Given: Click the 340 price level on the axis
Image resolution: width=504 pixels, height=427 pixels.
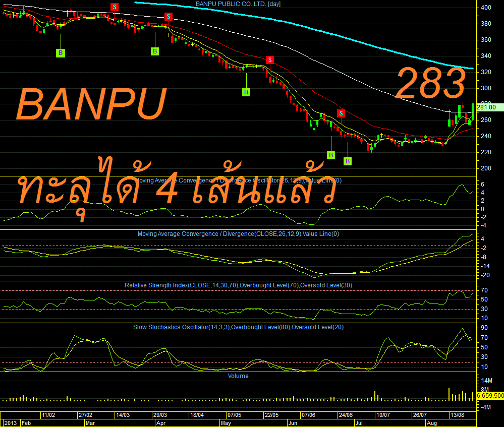Looking at the screenshot, I should 486,56.
